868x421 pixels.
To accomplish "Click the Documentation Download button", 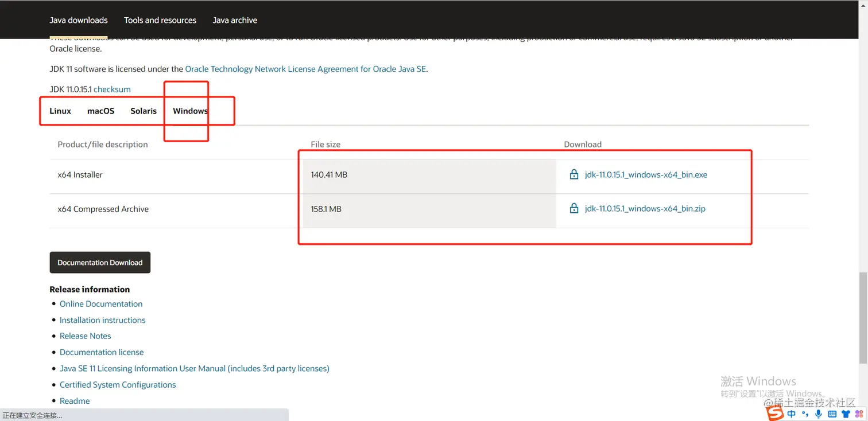I will click(100, 262).
